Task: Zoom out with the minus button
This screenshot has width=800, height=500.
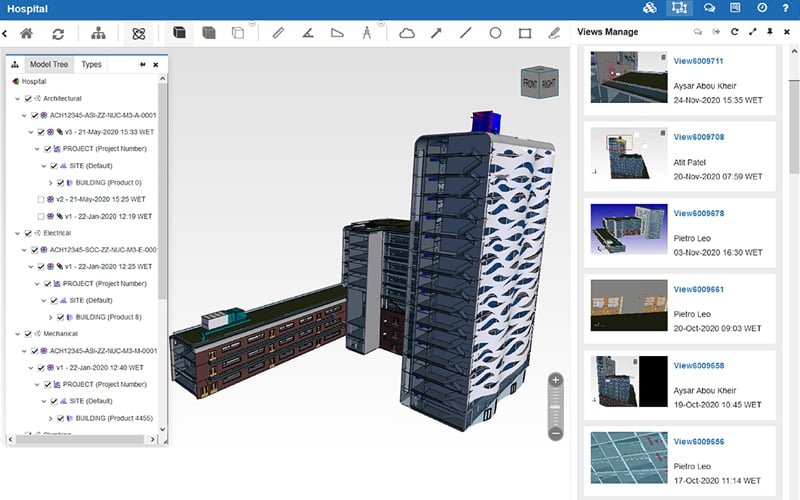Action: click(x=556, y=434)
